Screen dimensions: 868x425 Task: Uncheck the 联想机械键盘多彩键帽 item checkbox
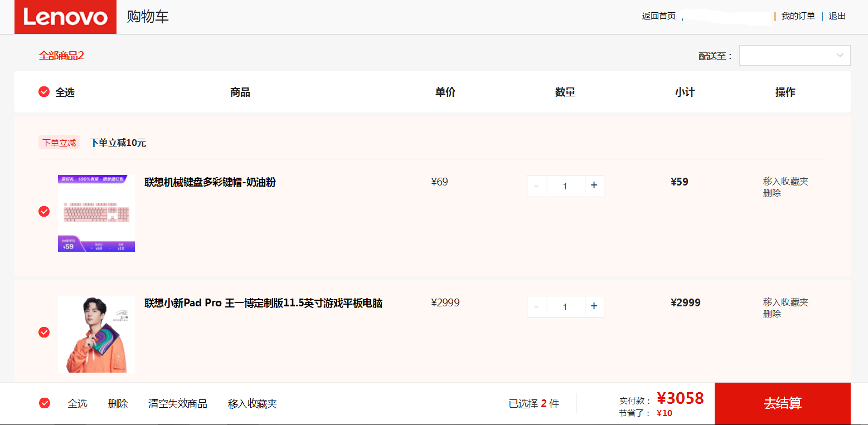coord(44,211)
